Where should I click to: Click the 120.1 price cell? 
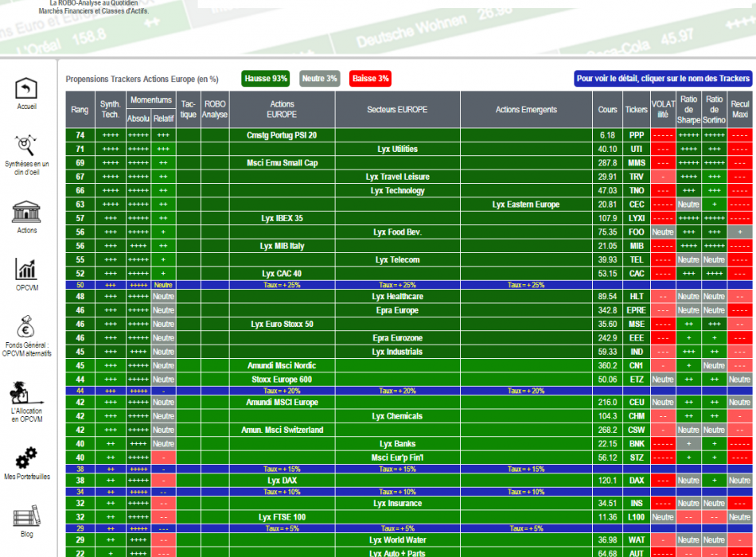pos(607,481)
